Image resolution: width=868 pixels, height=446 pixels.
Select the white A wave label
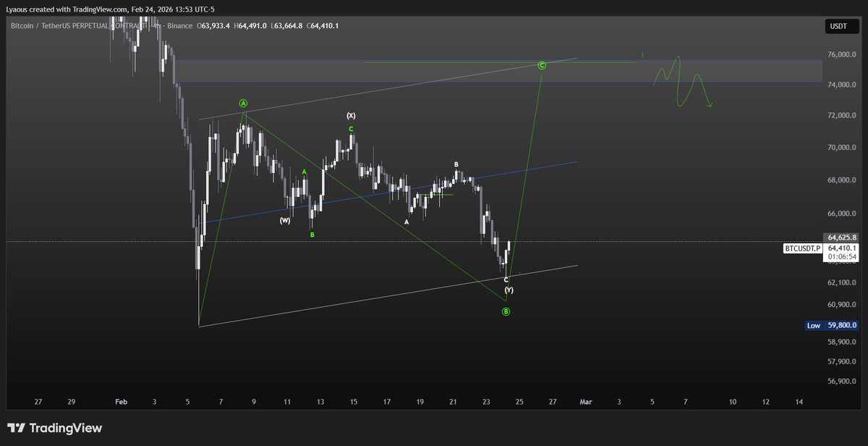click(407, 222)
